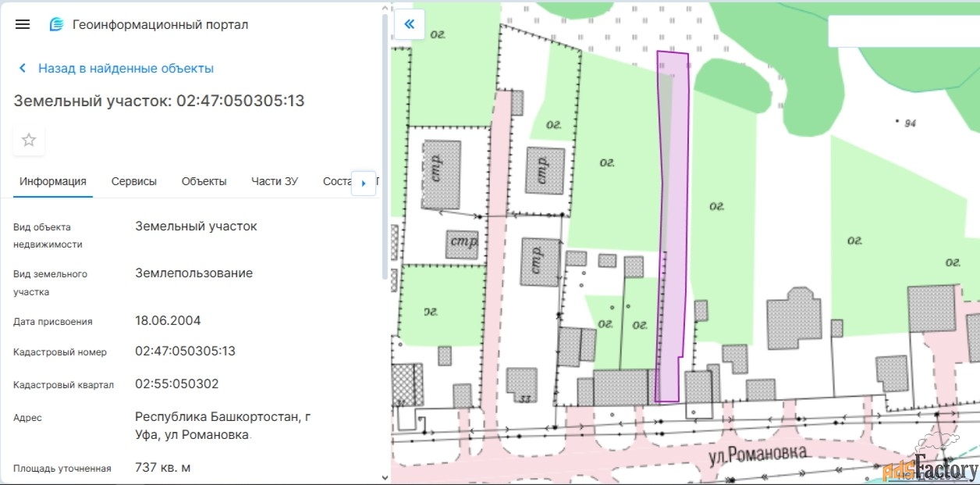Click the building numbered 33 on map
The width and height of the screenshot is (980, 485).
pos(520,383)
